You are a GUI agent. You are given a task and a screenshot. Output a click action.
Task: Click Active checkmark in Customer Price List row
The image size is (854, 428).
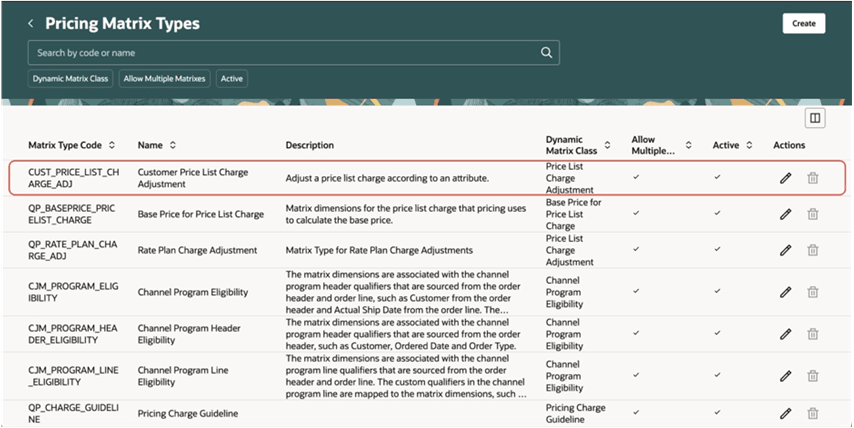pyautogui.click(x=717, y=177)
